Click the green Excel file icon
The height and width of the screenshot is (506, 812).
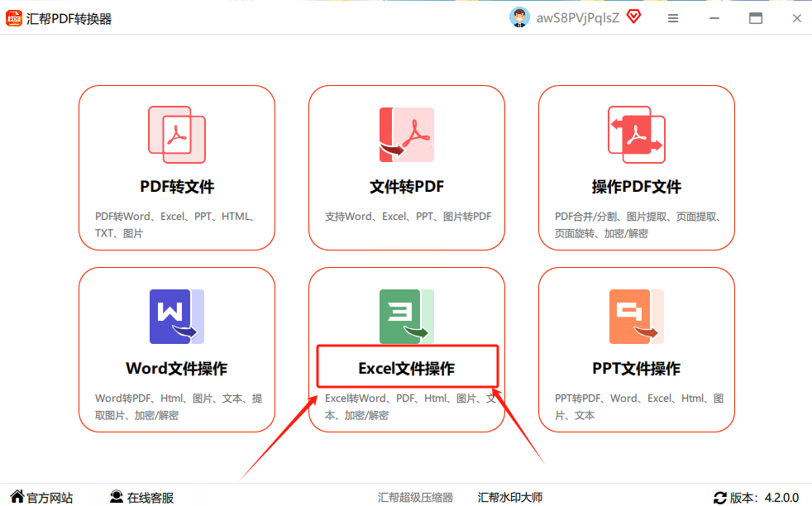(x=407, y=317)
